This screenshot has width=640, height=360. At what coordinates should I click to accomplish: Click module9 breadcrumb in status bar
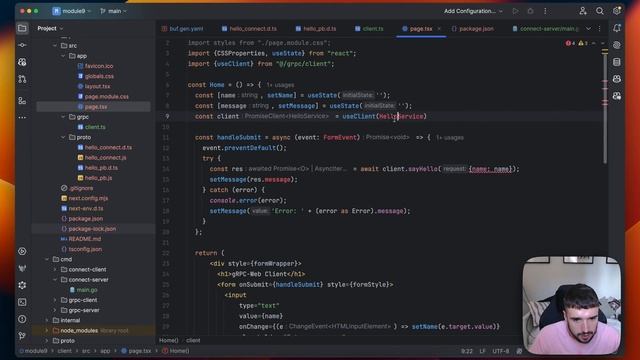coord(33,351)
